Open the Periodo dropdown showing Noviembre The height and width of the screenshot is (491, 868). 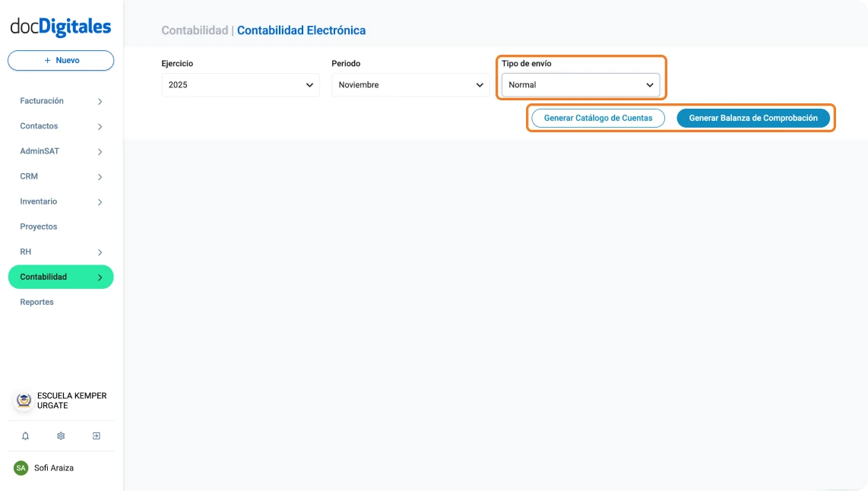click(x=410, y=85)
